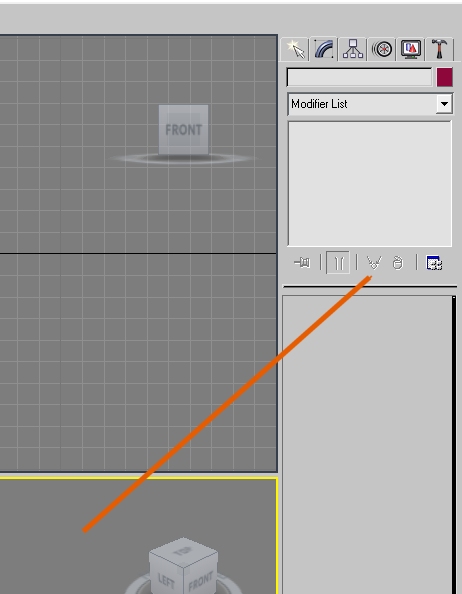Viewport: 462px width, 594px height.
Task: Toggle Show End Result button
Action: coord(338,262)
